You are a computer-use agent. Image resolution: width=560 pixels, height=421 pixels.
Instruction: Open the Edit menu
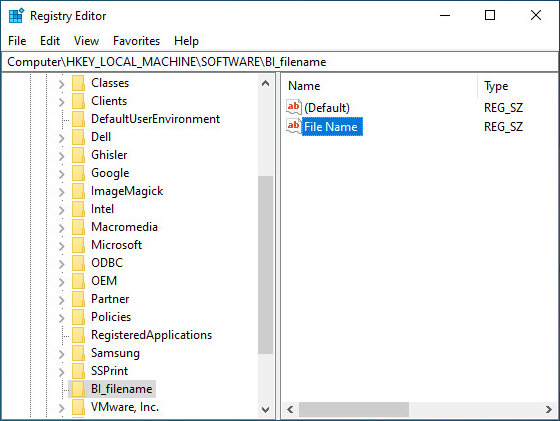click(50, 41)
